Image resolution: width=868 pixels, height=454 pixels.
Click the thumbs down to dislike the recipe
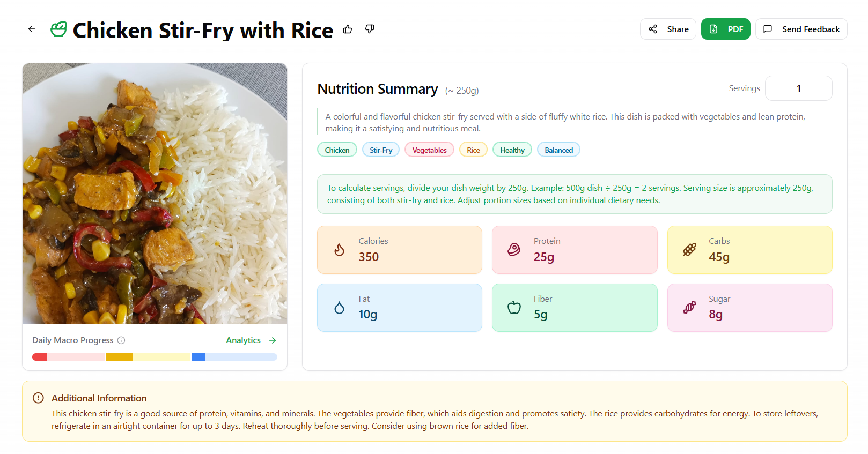tap(369, 29)
